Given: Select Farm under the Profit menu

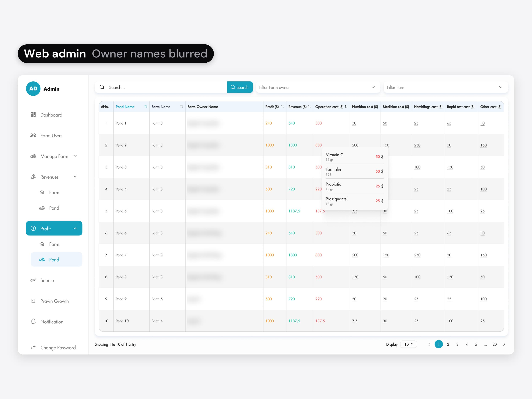Looking at the screenshot, I should click(x=54, y=244).
